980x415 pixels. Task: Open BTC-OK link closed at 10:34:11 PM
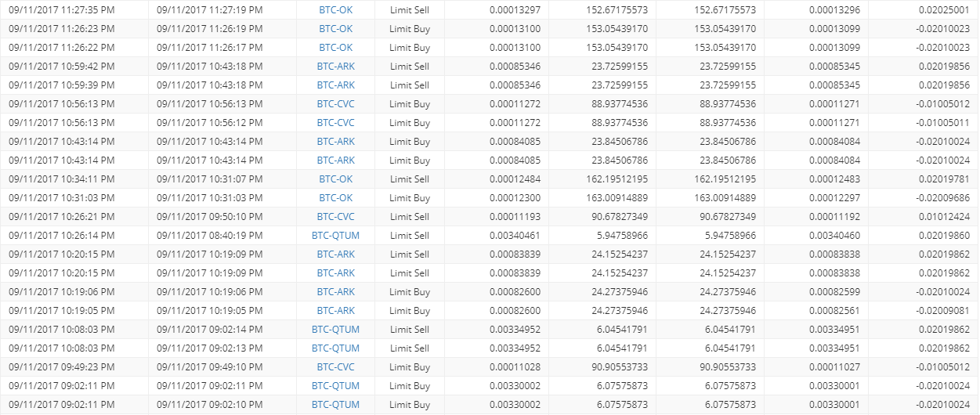(x=335, y=179)
